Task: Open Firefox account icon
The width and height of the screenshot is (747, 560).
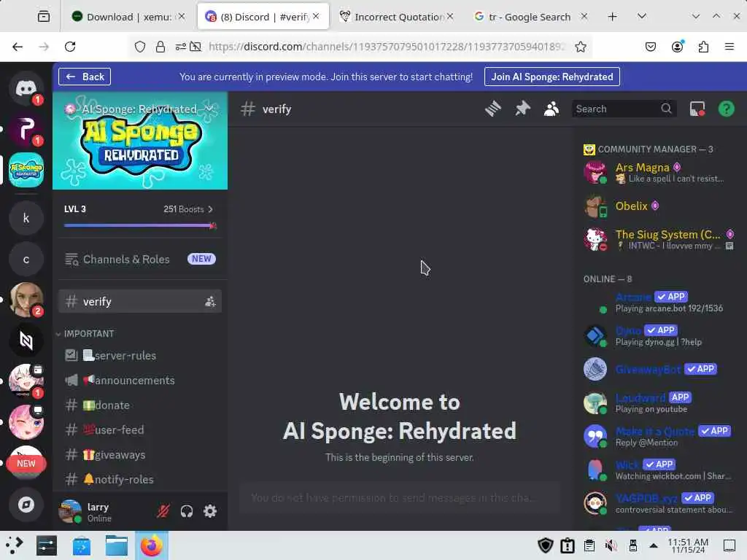Action: (x=677, y=47)
